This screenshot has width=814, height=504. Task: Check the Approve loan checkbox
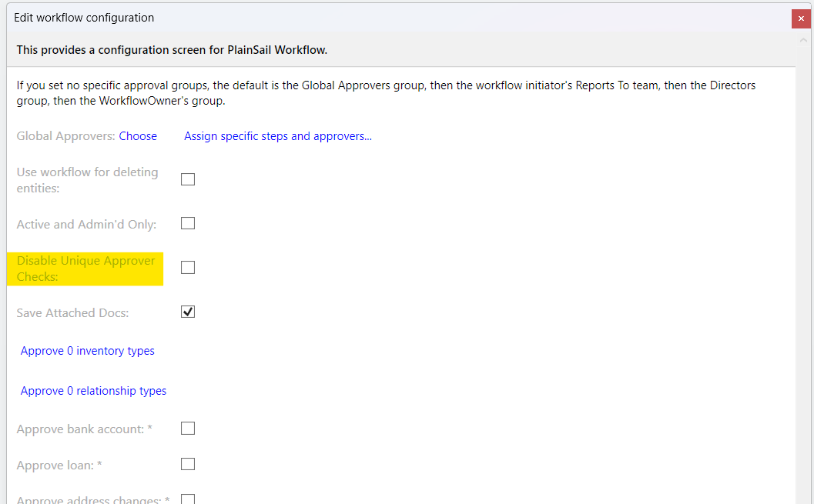click(188, 464)
